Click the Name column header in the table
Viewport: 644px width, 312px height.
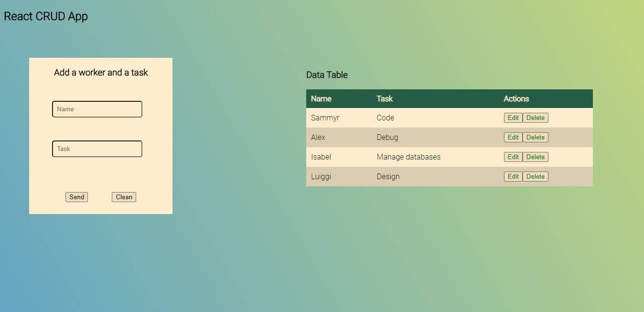tap(321, 99)
